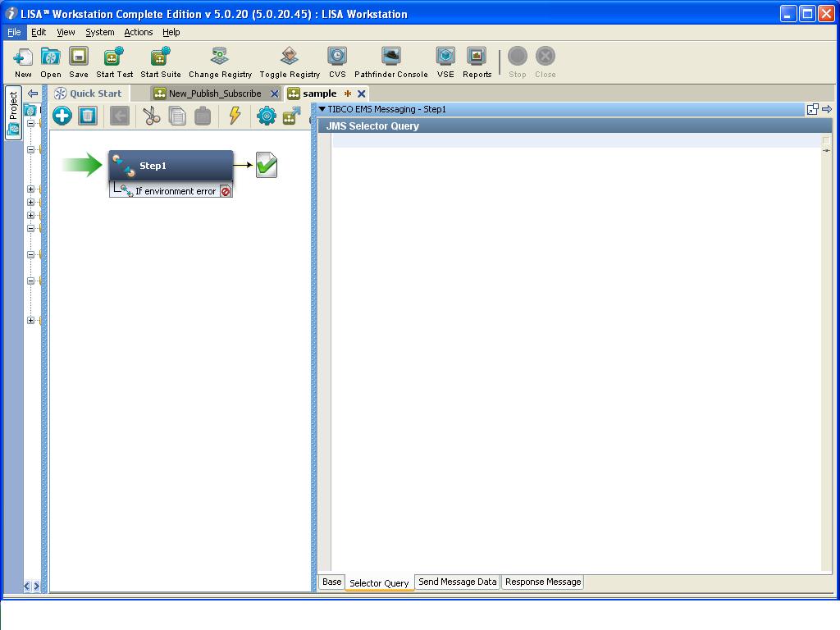Viewport: 840px width, 630px height.
Task: Click the blue gear settings icon
Action: point(267,116)
